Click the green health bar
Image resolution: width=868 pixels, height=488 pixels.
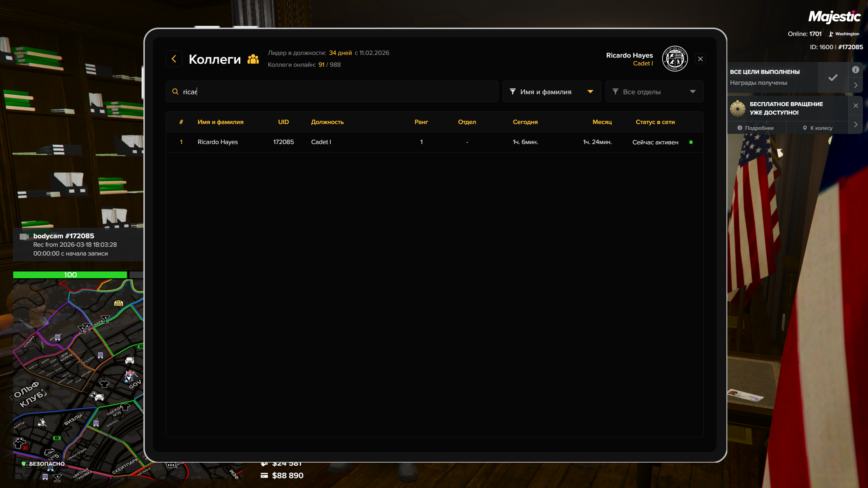(70, 275)
